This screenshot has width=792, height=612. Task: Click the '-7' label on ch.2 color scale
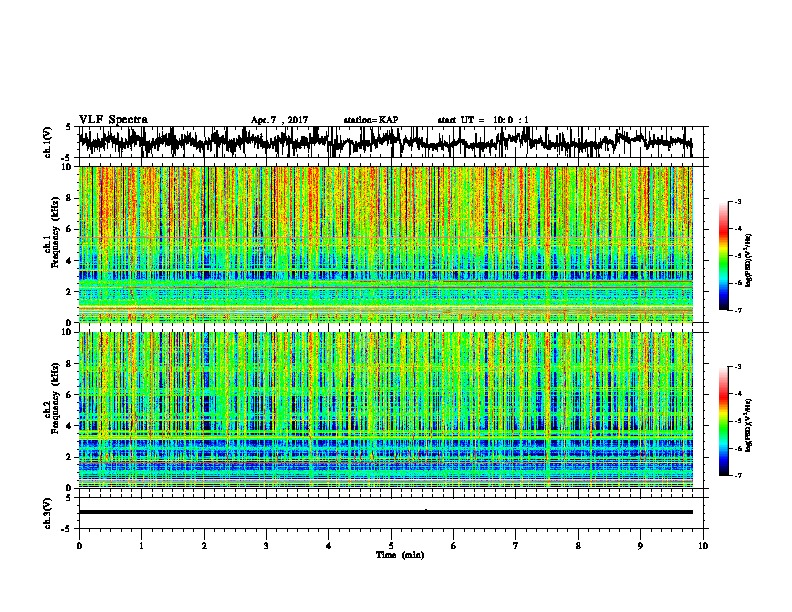pyautogui.click(x=737, y=475)
